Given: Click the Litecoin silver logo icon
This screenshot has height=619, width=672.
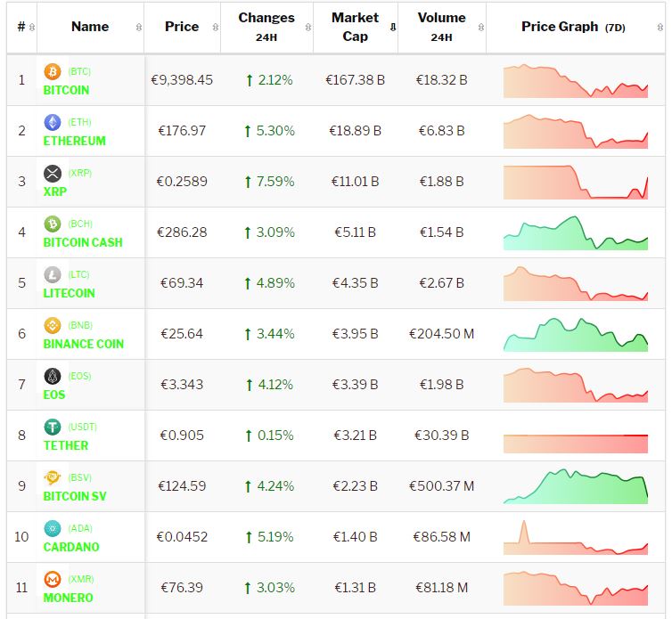Looking at the screenshot, I should [53, 274].
